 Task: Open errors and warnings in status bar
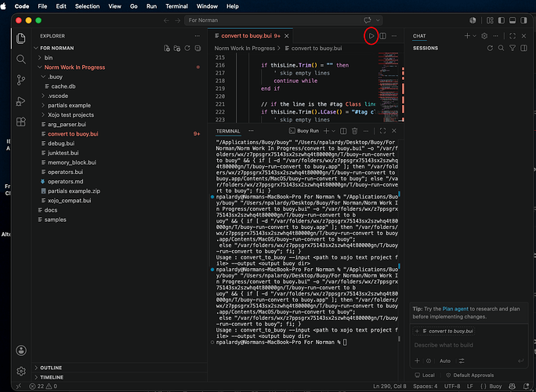tap(43, 387)
